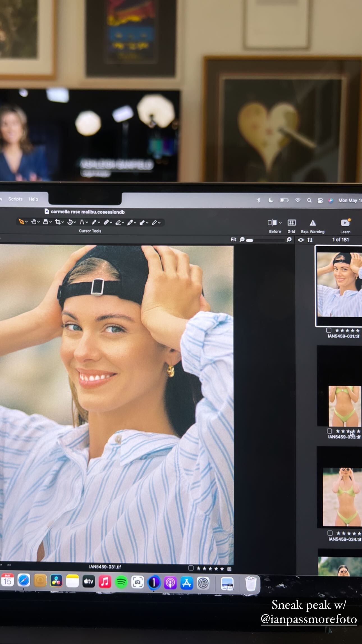The image size is (362, 644).
Task: Open the Learn video icon
Action: [345, 223]
